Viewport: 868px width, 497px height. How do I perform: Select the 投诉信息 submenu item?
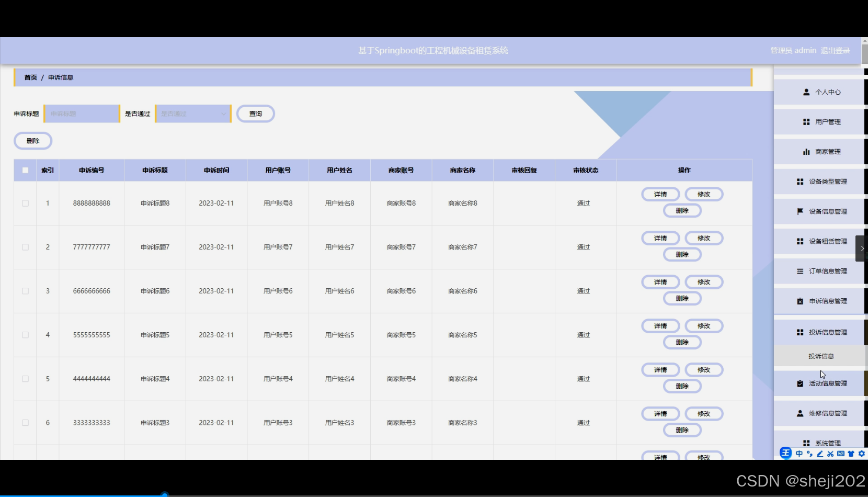pyautogui.click(x=819, y=356)
